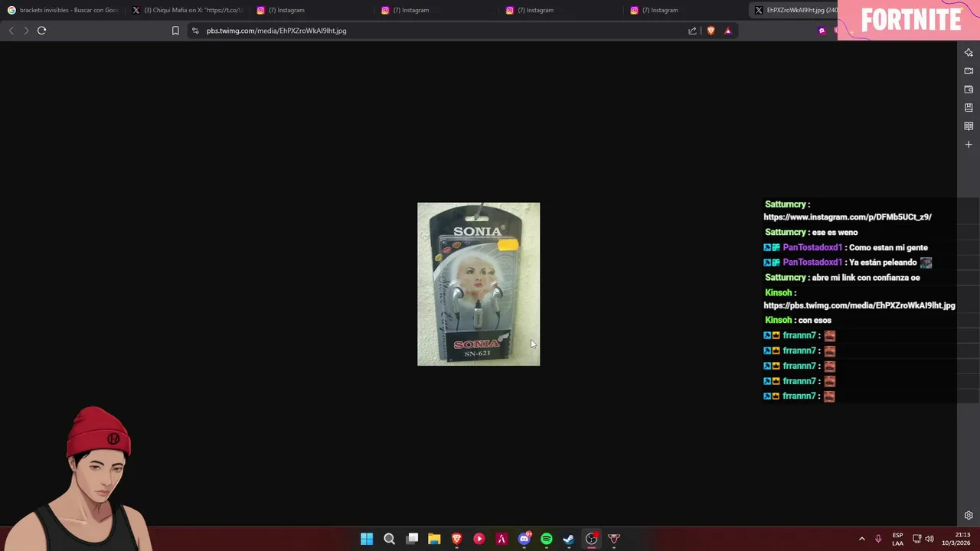Viewport: 980px width, 551px height.
Task: Click the SONIA earphones image
Action: tap(479, 284)
